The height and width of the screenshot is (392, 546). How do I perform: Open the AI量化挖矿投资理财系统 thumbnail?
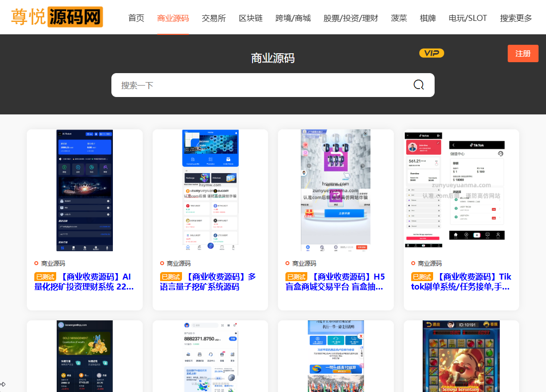tap(85, 190)
